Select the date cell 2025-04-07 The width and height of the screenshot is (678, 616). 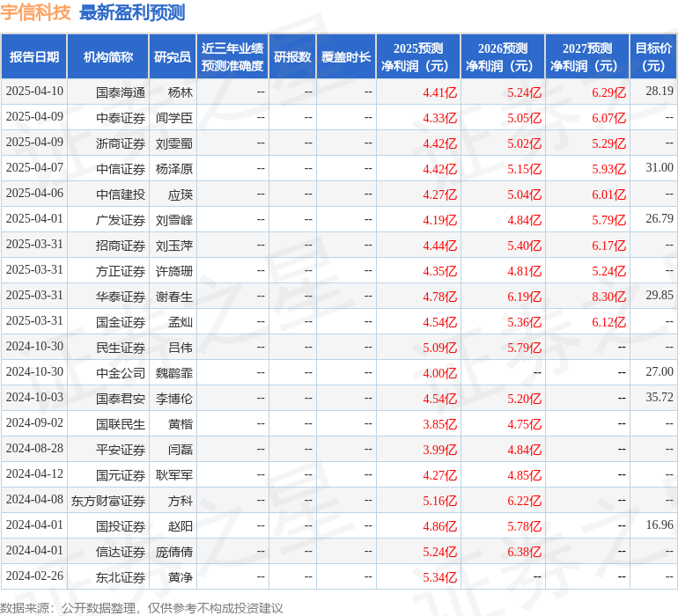[x=34, y=168]
